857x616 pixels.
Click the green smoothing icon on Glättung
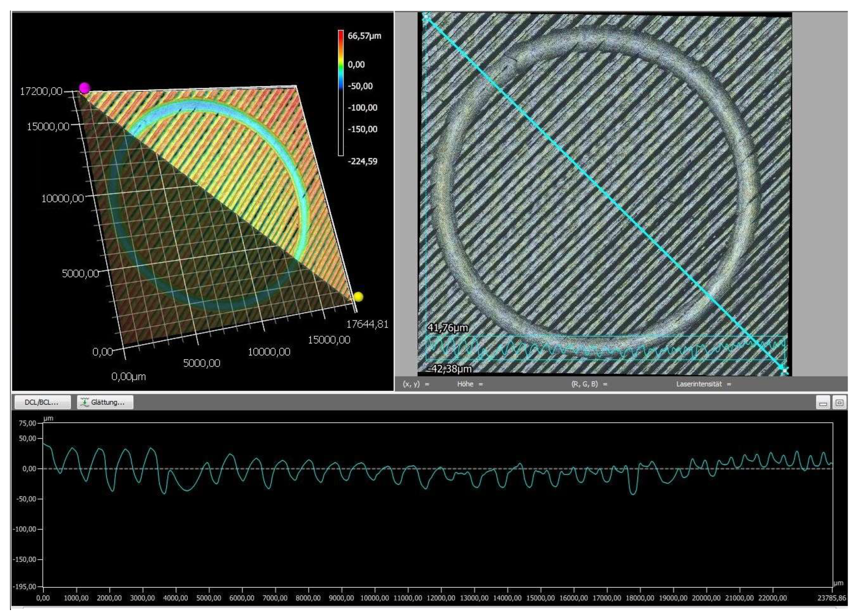pyautogui.click(x=85, y=402)
